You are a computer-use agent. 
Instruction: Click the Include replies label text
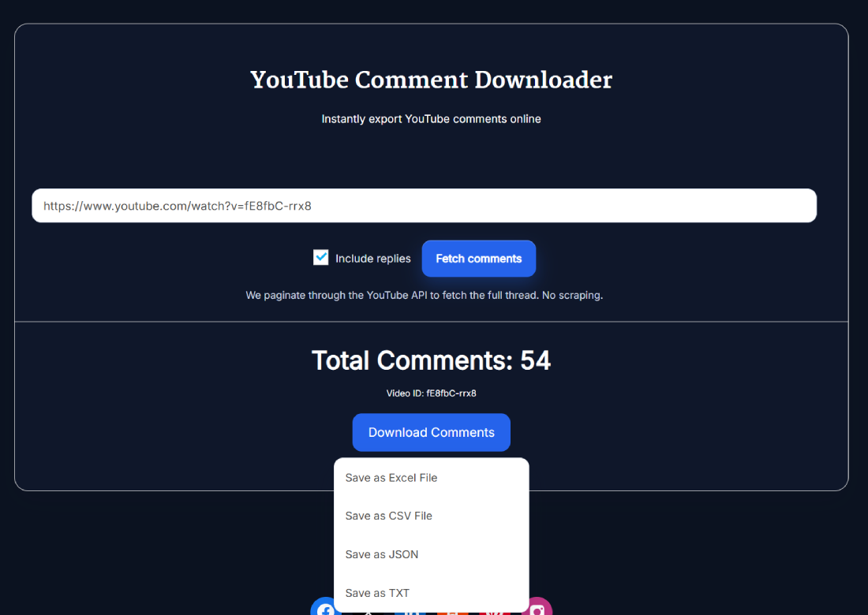[x=373, y=259]
